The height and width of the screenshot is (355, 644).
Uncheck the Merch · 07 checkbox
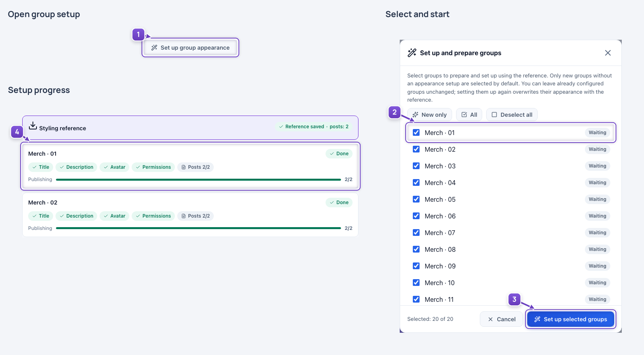[416, 233]
